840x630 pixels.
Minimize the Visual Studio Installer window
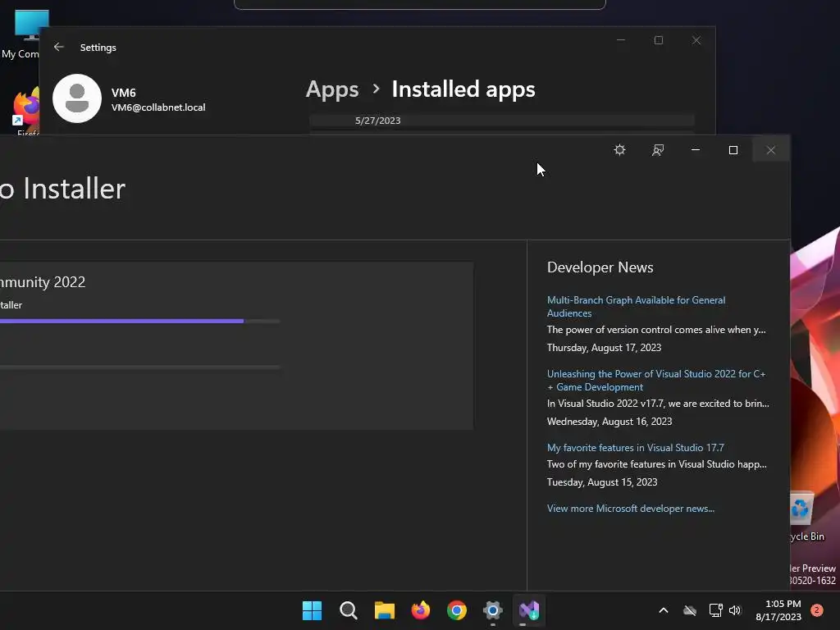pyautogui.click(x=696, y=150)
